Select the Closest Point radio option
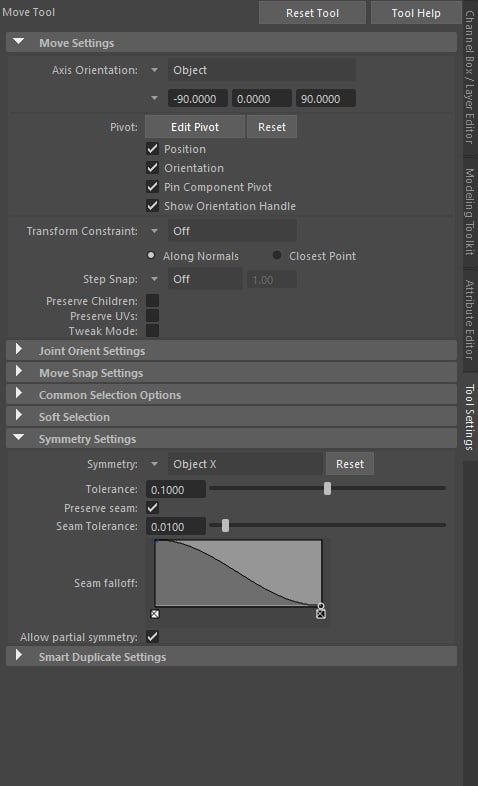 click(x=277, y=255)
